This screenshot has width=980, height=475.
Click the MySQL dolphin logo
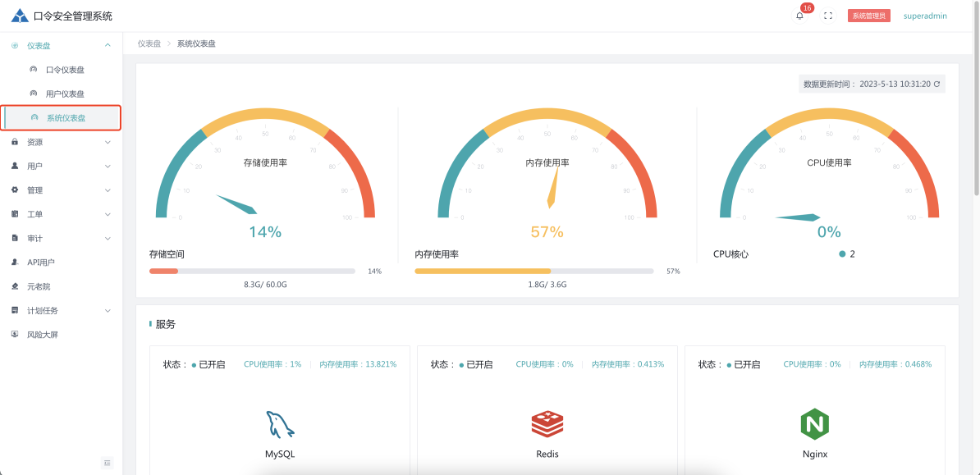point(279,424)
